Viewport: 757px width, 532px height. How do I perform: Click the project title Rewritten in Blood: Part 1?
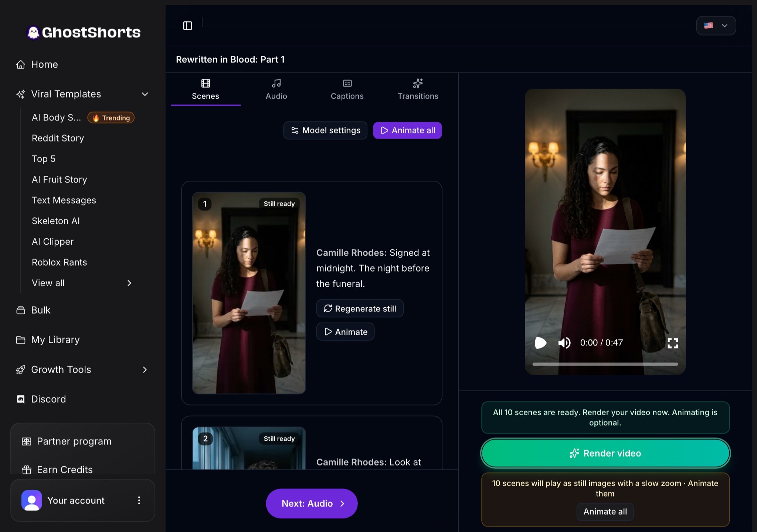[x=230, y=59]
